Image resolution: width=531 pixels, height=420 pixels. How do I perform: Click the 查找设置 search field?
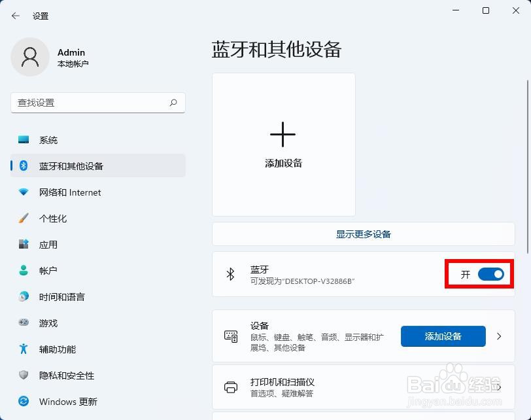click(x=98, y=103)
